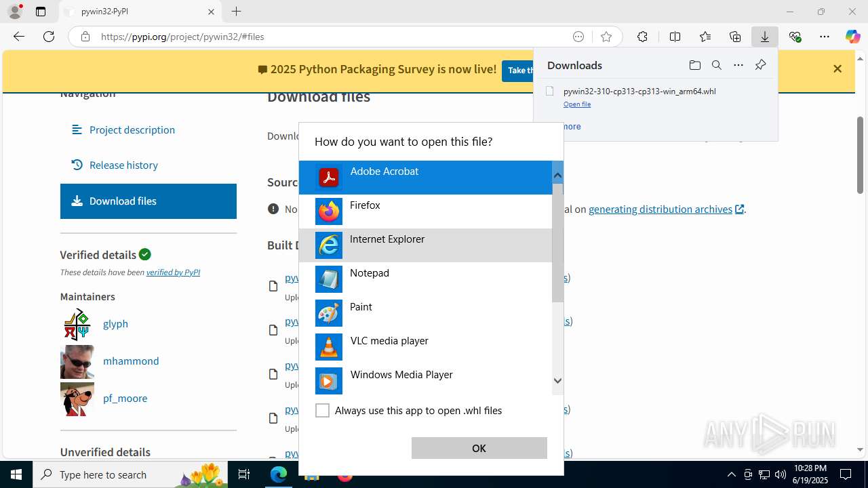Click mhammond's avatar photo
This screenshot has height=488, width=868.
[77, 361]
